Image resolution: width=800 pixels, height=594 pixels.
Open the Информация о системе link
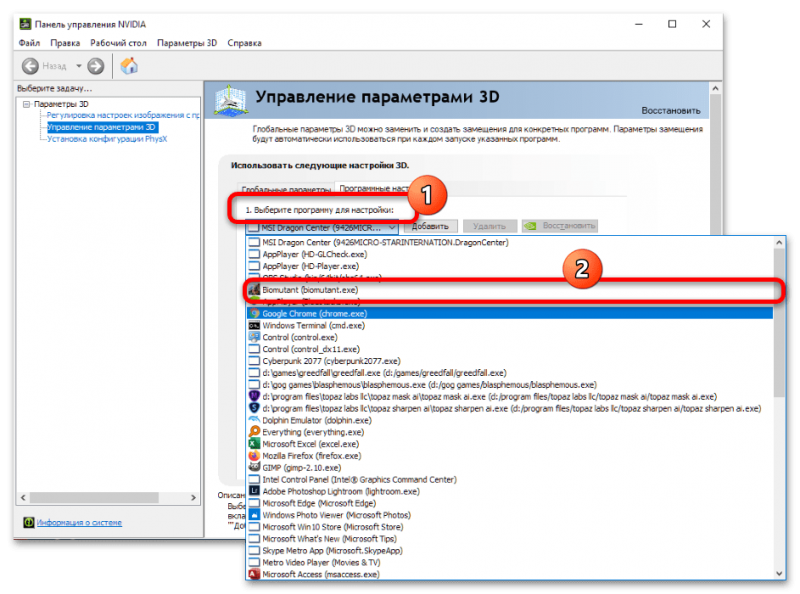pyautogui.click(x=79, y=523)
